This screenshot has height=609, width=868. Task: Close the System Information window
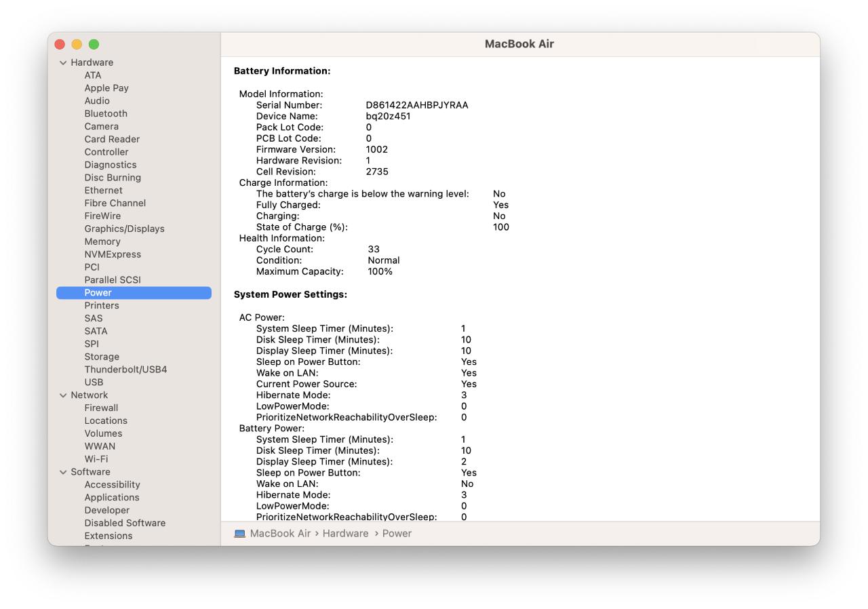(x=60, y=44)
